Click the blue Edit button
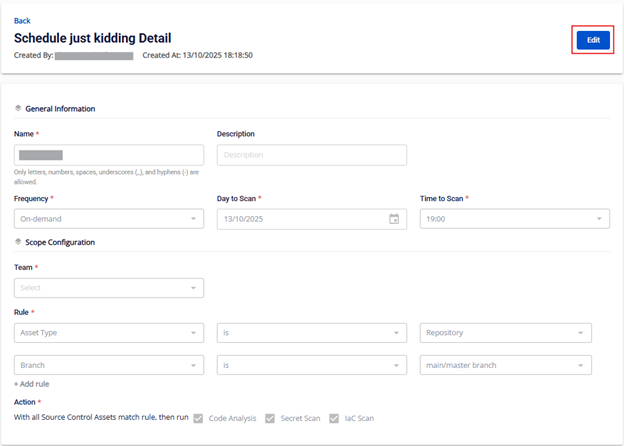The image size is (624, 446). [593, 40]
